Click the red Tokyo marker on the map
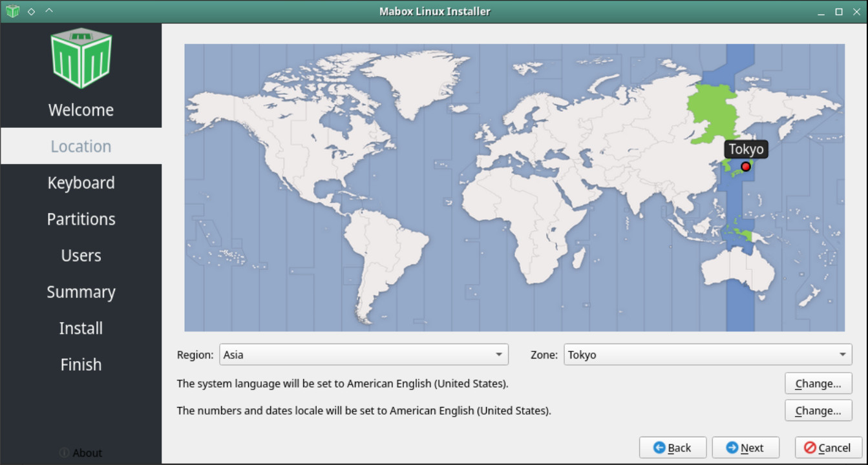Viewport: 868px width, 465px height. pyautogui.click(x=745, y=167)
